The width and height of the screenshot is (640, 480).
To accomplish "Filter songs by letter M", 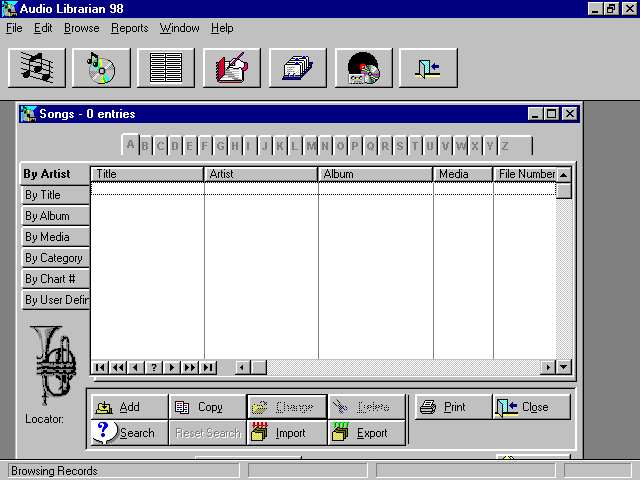I will pos(311,146).
